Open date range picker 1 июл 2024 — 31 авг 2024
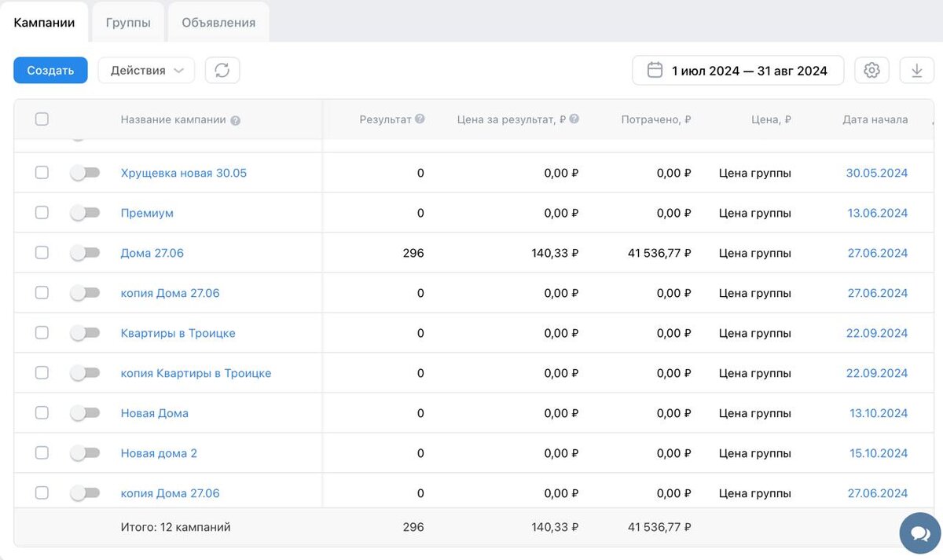Screen dimensions: 943x560 click(x=748, y=71)
